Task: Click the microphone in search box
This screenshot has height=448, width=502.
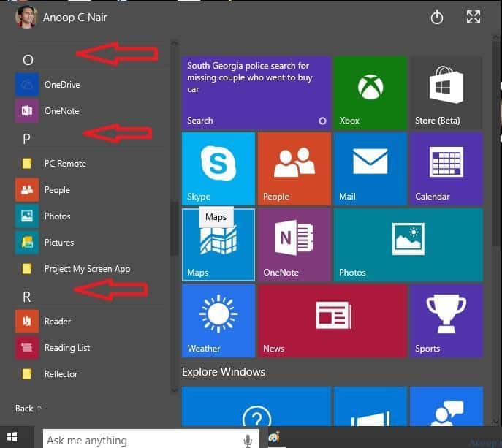Action: tap(247, 441)
